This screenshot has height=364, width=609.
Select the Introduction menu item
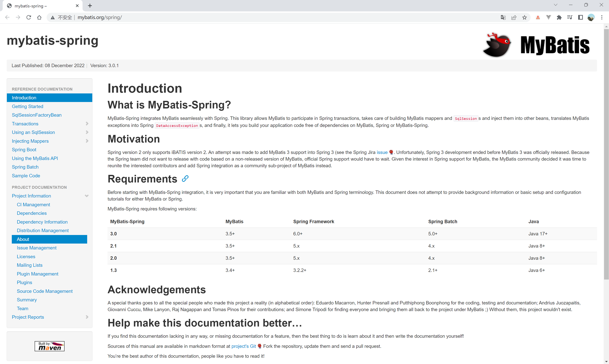coord(49,98)
